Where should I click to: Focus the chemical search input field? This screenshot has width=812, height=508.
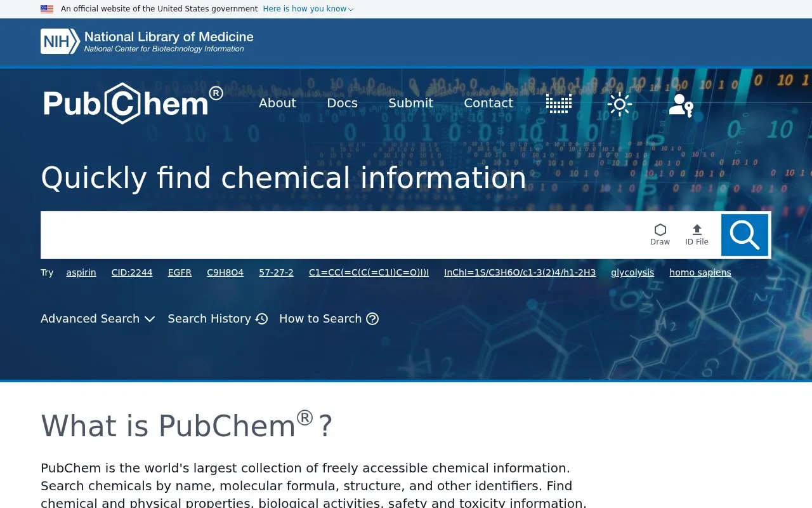pos(343,235)
